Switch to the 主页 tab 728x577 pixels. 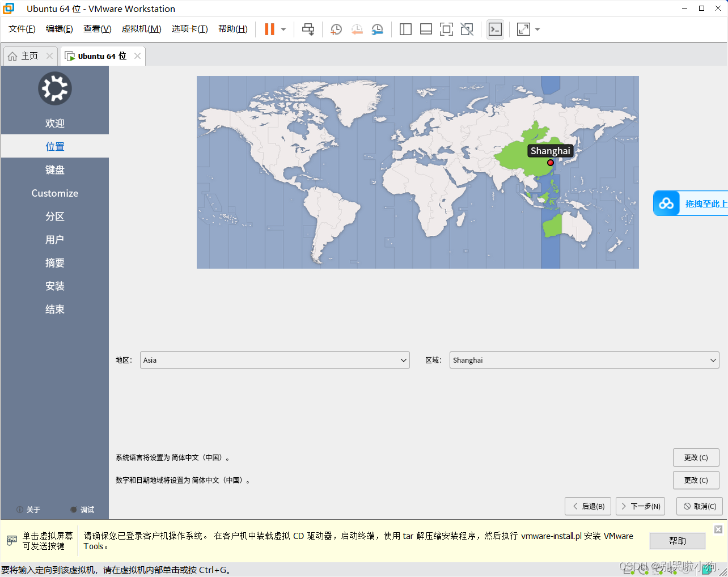pyautogui.click(x=29, y=56)
